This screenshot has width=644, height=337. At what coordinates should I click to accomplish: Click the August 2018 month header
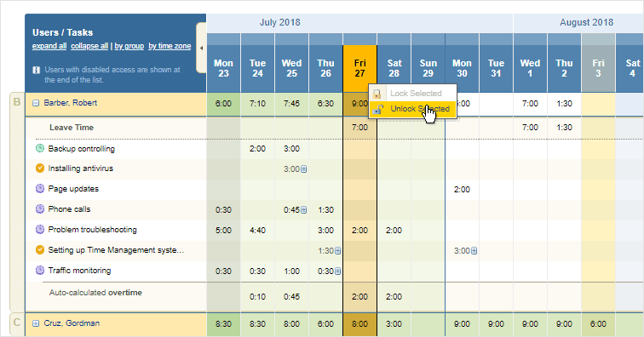pos(586,23)
